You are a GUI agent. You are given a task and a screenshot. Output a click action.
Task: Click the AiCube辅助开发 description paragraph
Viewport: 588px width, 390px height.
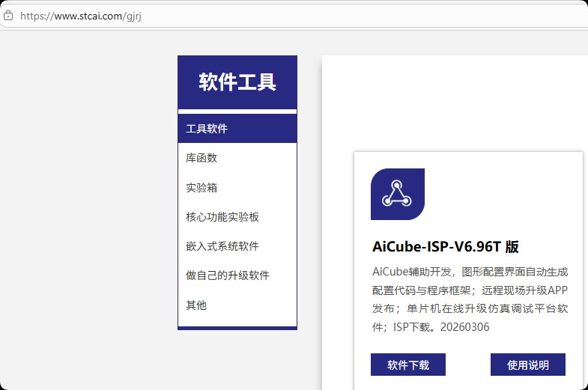[470, 299]
